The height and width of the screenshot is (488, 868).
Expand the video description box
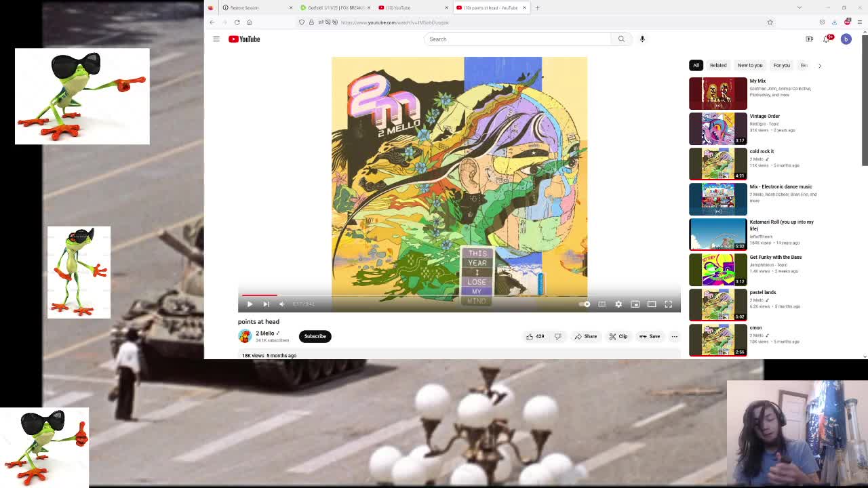459,355
